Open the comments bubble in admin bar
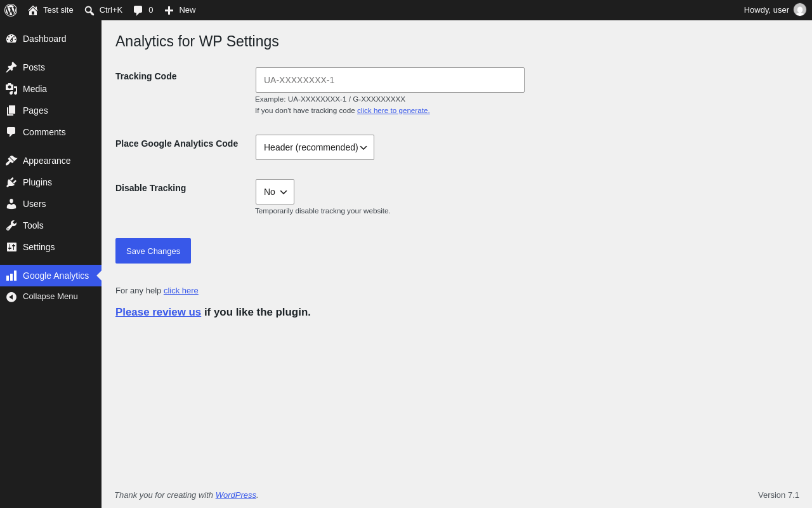812x508 pixels. pos(138,10)
